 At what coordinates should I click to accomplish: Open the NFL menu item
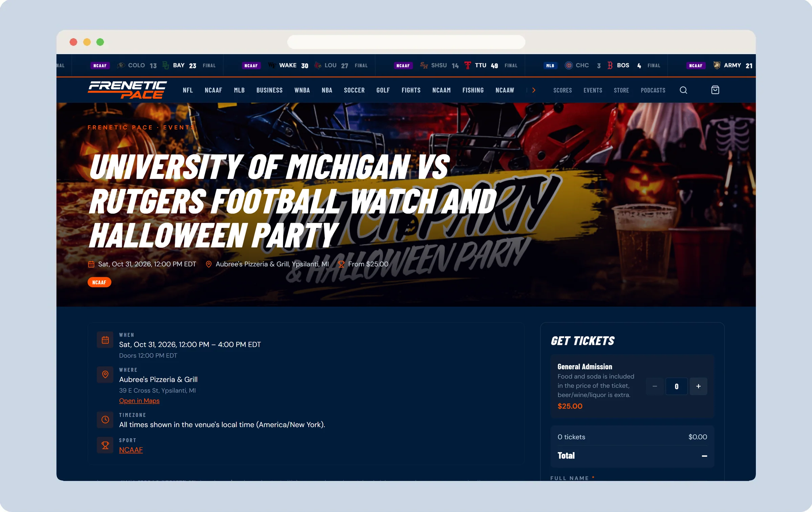[x=188, y=90]
